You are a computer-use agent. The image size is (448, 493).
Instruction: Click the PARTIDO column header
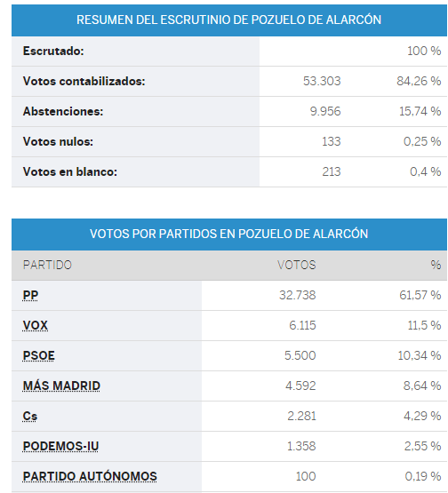click(x=47, y=265)
